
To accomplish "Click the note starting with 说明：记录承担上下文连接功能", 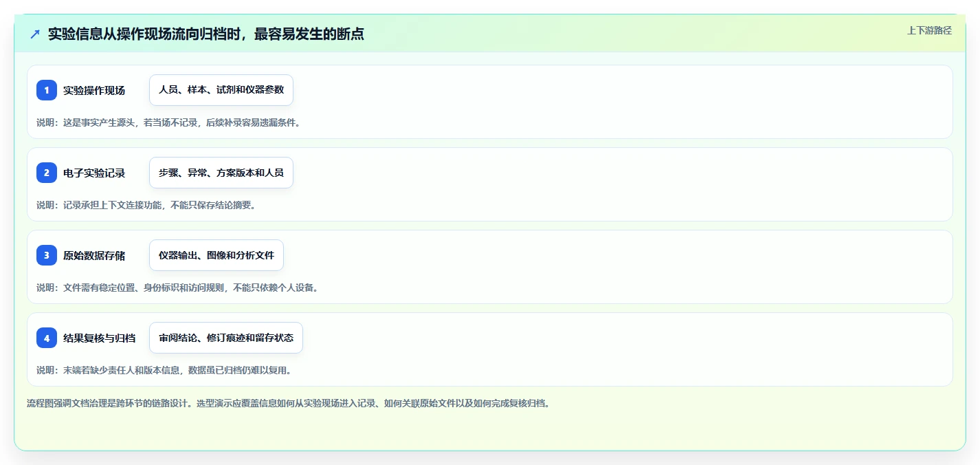I will (146, 205).
